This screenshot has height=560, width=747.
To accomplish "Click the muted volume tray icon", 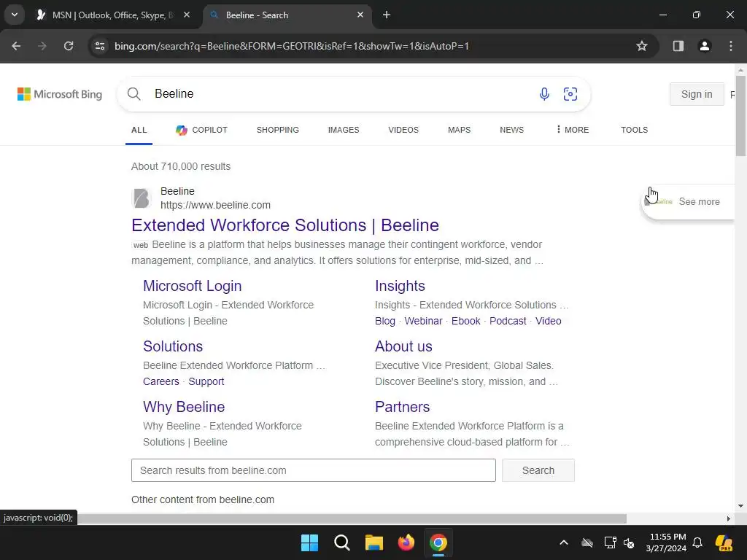I will coord(630,542).
